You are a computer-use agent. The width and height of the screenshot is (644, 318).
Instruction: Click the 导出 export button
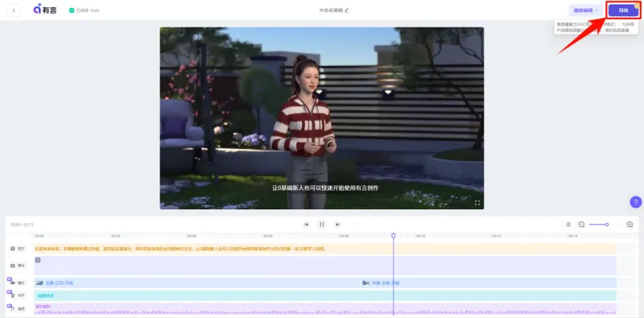coord(623,10)
